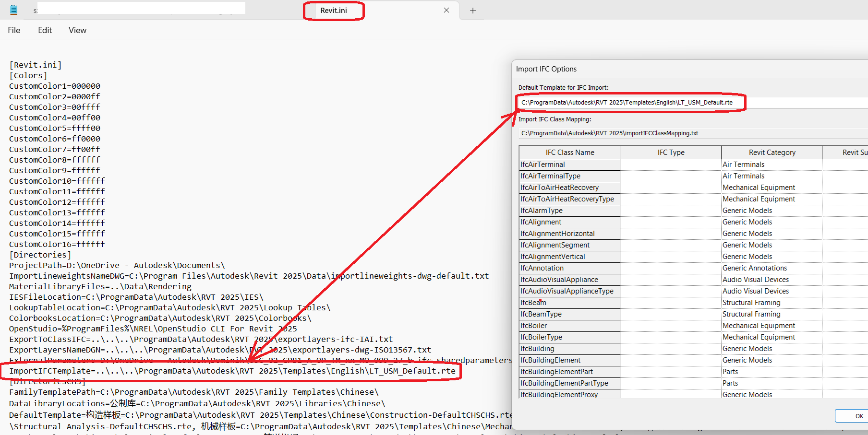The width and height of the screenshot is (868, 435).
Task: Open a new tab with the plus icon
Action: (472, 10)
